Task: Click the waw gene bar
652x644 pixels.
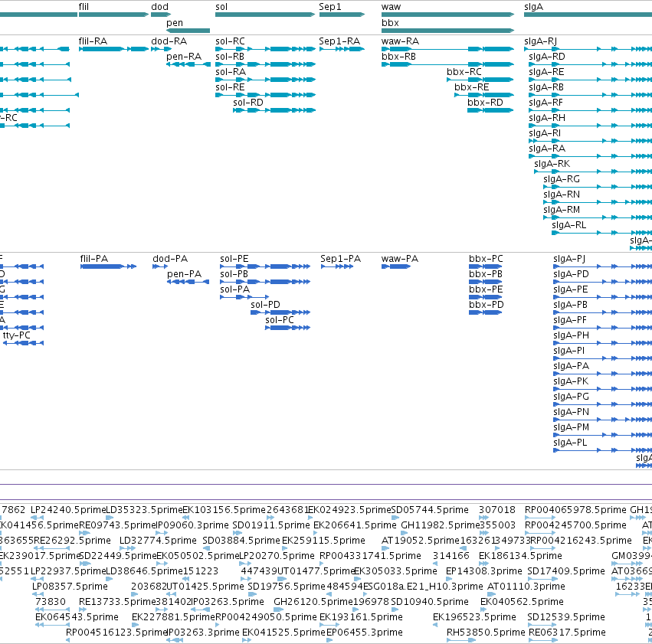Action: pyautogui.click(x=448, y=15)
